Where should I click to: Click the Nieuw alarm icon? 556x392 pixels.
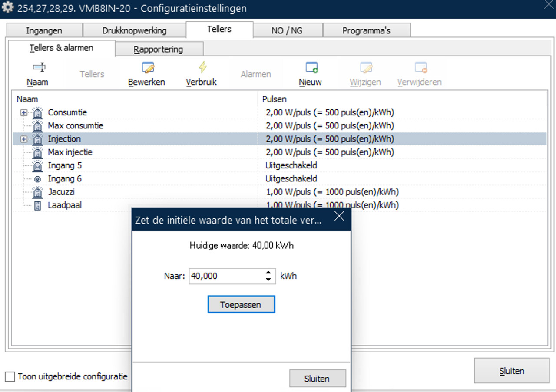coord(311,68)
